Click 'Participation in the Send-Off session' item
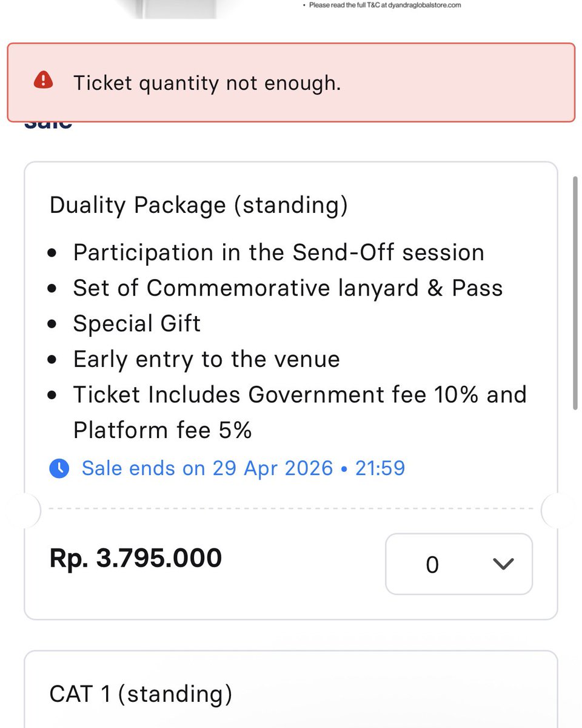 tap(278, 252)
